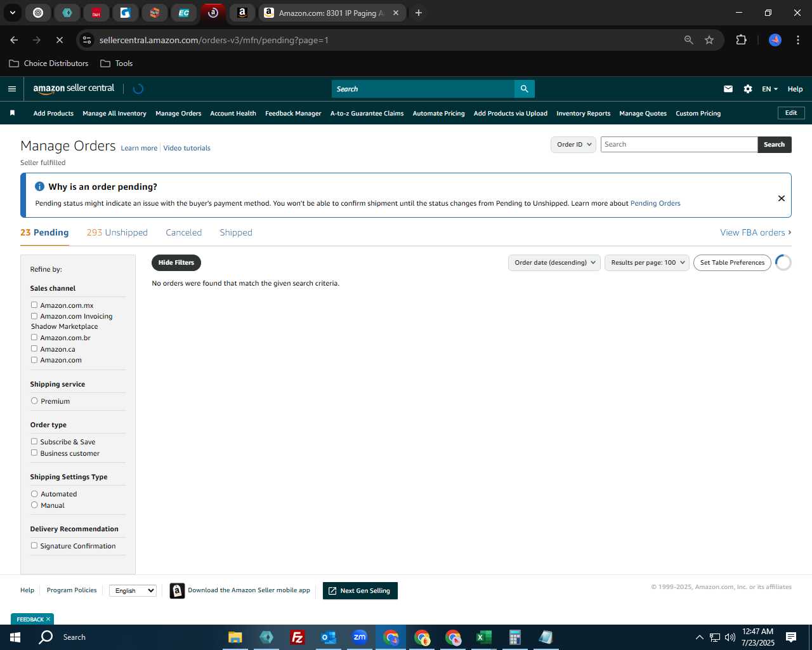Open the Results per page dropdown
The image size is (812, 650).
tap(647, 263)
